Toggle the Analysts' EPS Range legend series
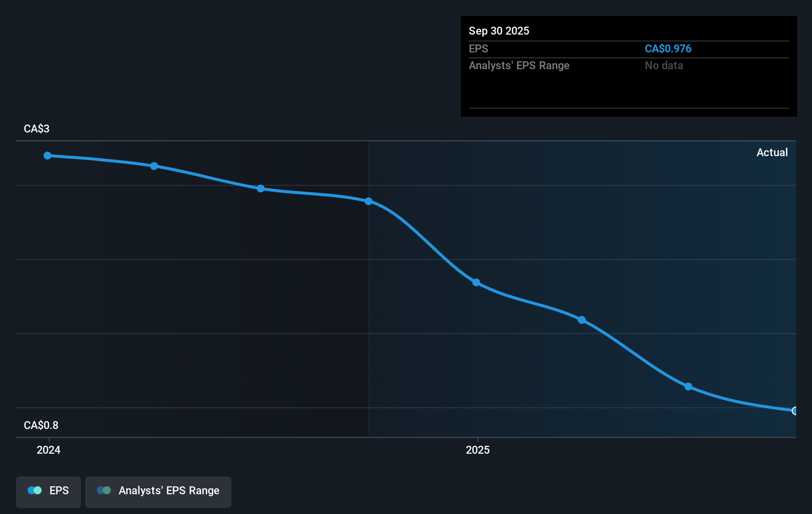The image size is (812, 514). pyautogui.click(x=158, y=491)
